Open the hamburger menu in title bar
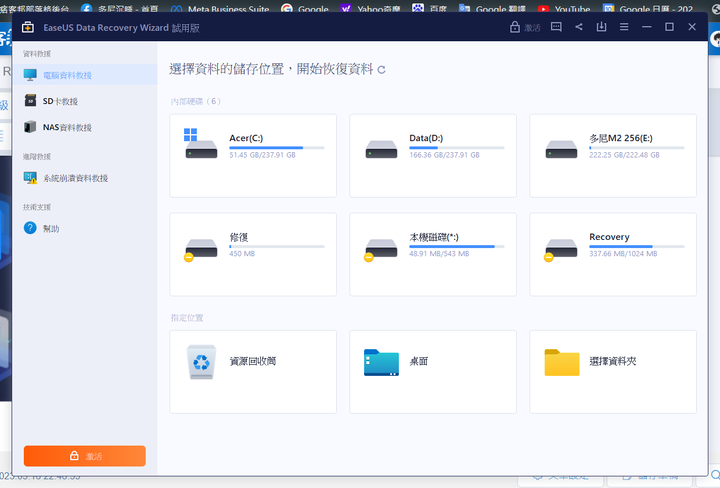Image resolution: width=720 pixels, height=488 pixels. point(624,27)
